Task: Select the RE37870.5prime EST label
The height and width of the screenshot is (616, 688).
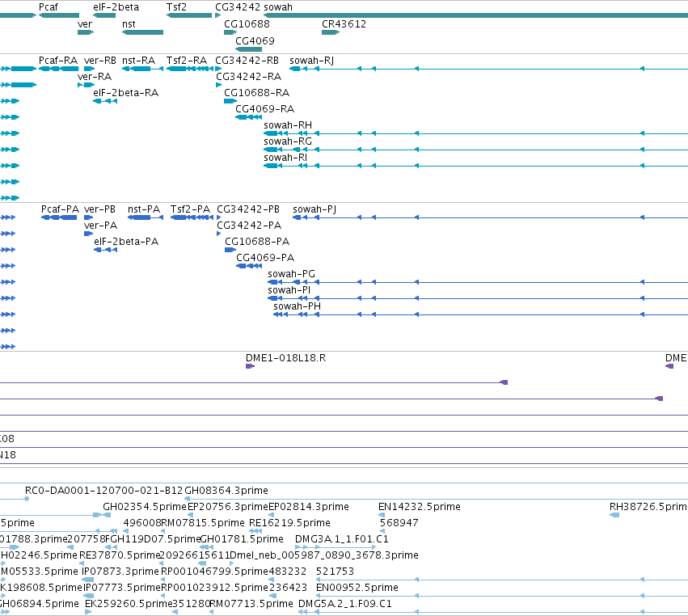Action: coord(120,555)
